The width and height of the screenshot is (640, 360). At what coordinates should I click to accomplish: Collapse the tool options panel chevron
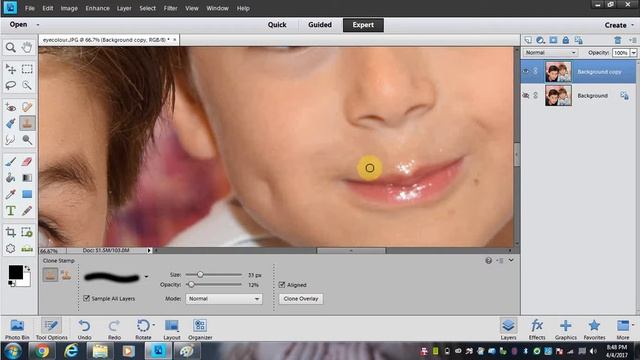point(511,260)
